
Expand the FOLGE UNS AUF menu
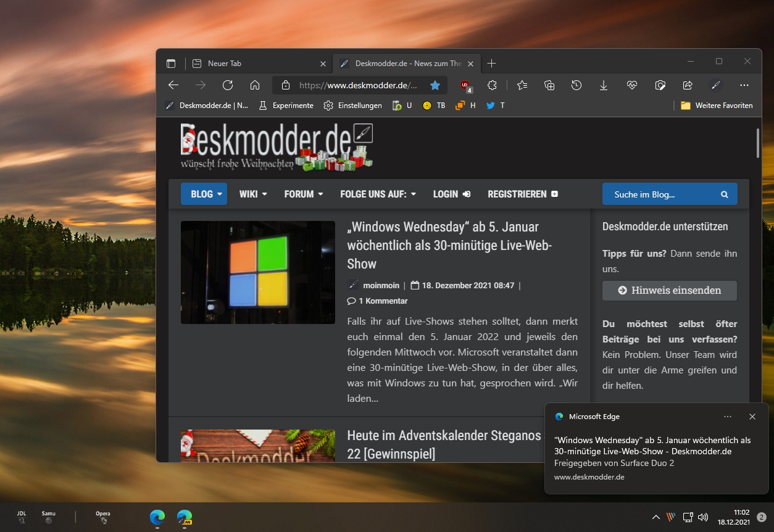[378, 194]
